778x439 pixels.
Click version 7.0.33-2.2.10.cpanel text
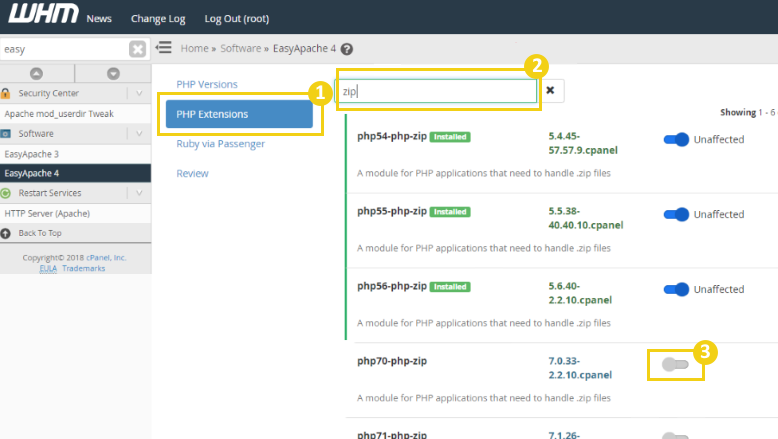tap(580, 368)
